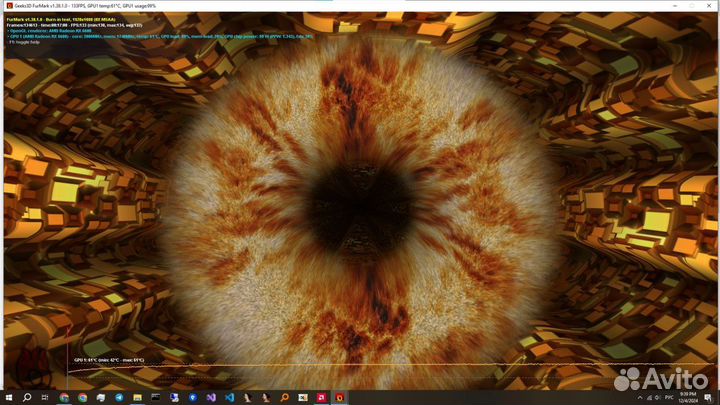
Task: Select the active FurMark taskbar button
Action: [341, 397]
